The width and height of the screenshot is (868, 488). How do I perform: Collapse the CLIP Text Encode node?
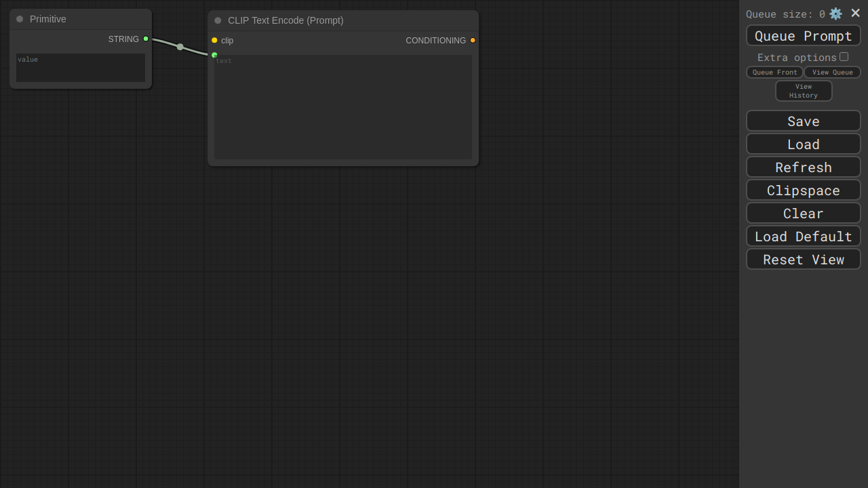(218, 20)
